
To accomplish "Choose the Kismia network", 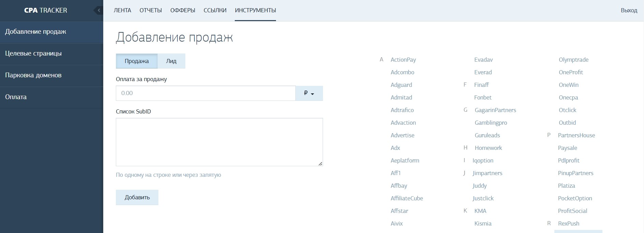I will click(x=483, y=223).
